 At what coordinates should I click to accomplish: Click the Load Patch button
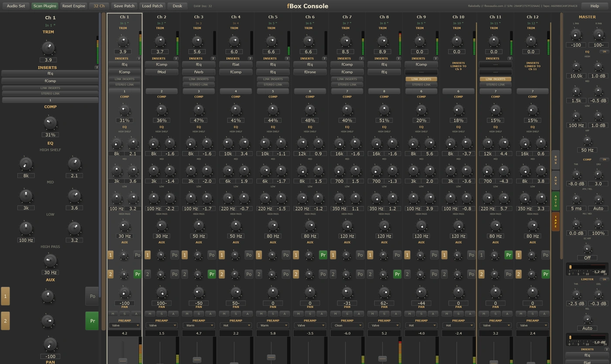point(152,6)
